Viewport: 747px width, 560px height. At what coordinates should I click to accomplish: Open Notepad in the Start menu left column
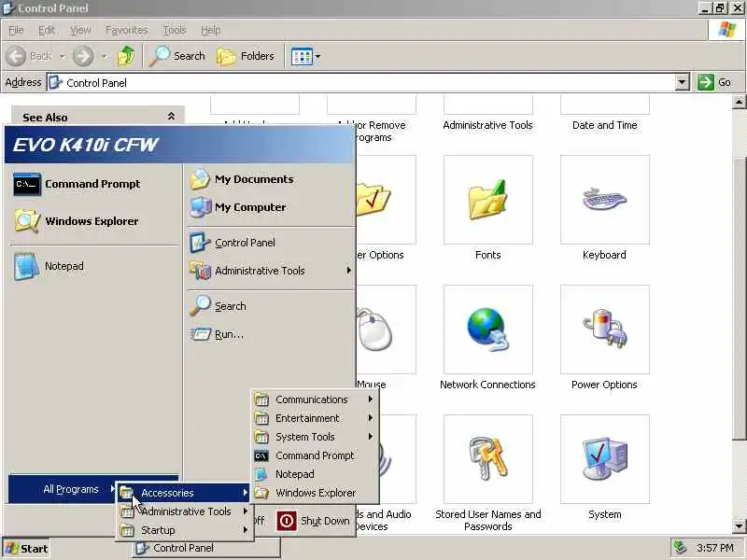pos(93,266)
